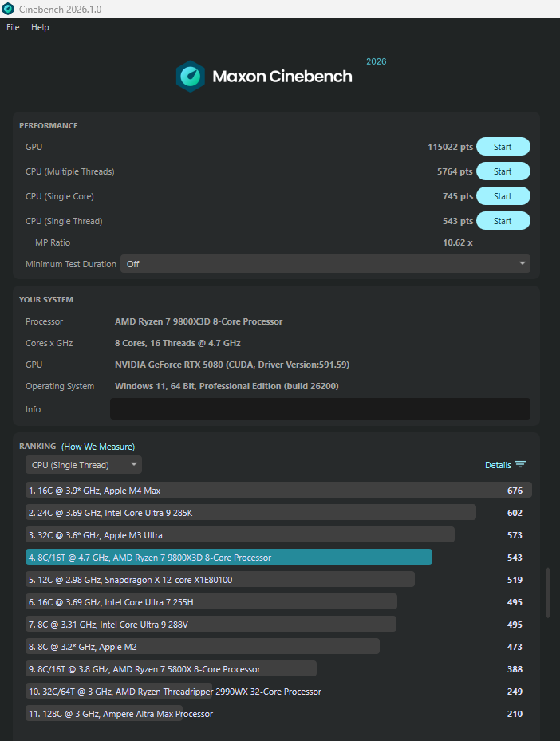The height and width of the screenshot is (741, 560).
Task: Click the Minimum Test Duration dropdown arrow
Action: [x=523, y=264]
